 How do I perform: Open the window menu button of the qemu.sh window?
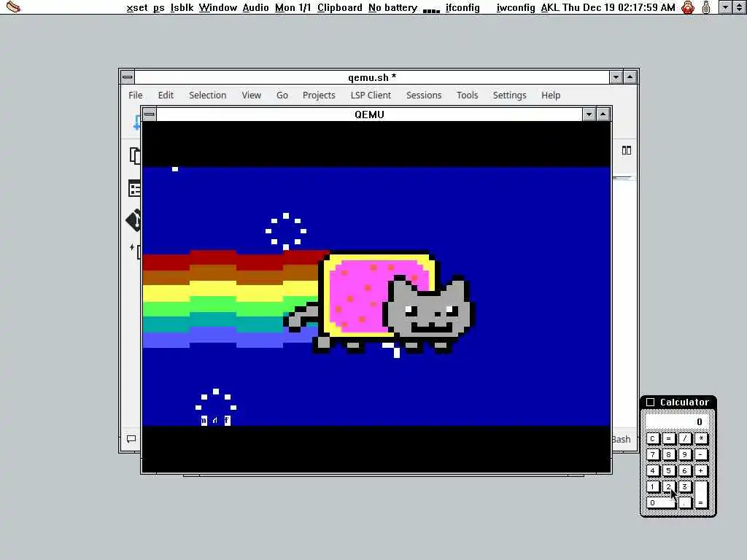127,77
